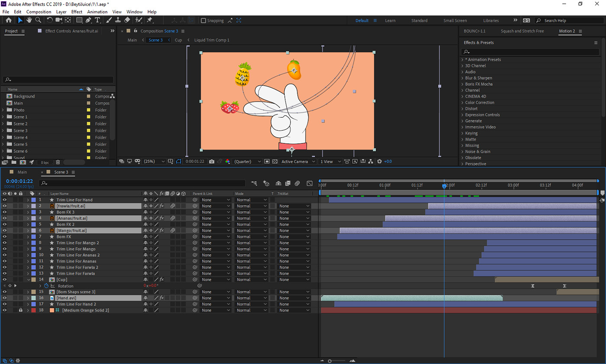The width and height of the screenshot is (606, 364).
Task: Open the Quarter resolution dropdown
Action: 248,161
